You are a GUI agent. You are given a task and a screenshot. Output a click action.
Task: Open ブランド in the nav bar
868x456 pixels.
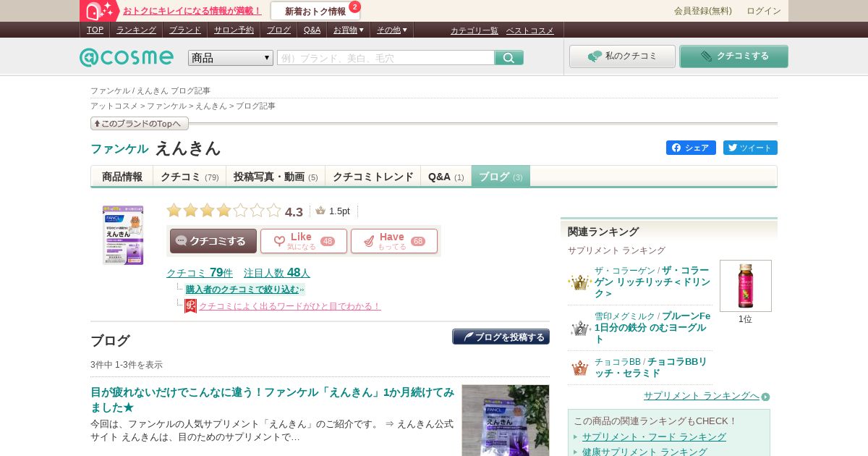[x=185, y=30]
